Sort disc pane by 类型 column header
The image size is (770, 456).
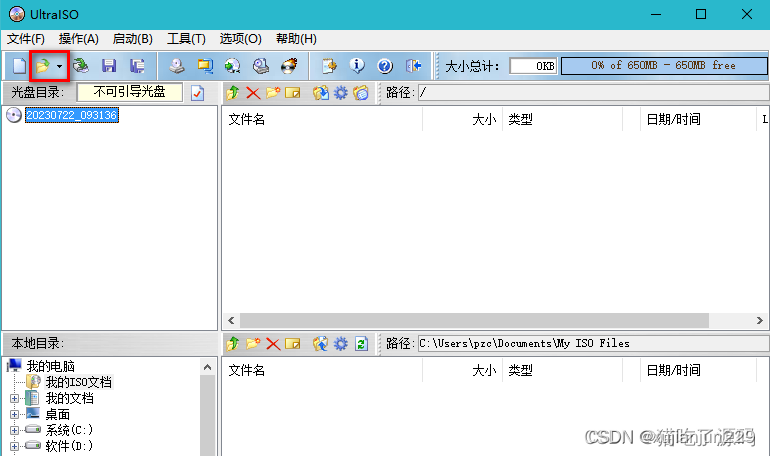[562, 119]
